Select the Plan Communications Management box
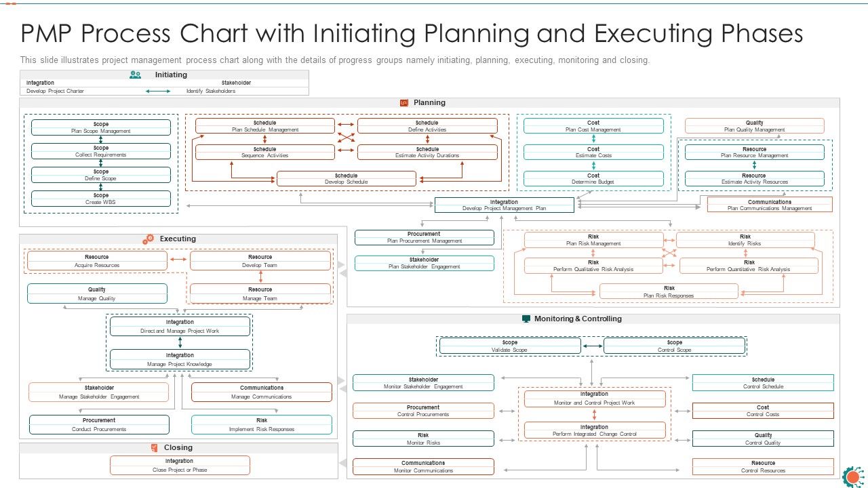The image size is (868, 488). point(770,205)
